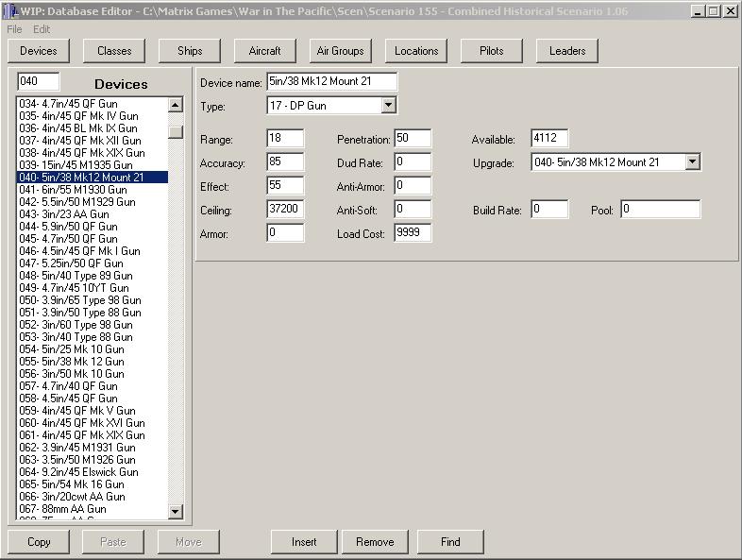Click the Device name text field

tap(331, 82)
